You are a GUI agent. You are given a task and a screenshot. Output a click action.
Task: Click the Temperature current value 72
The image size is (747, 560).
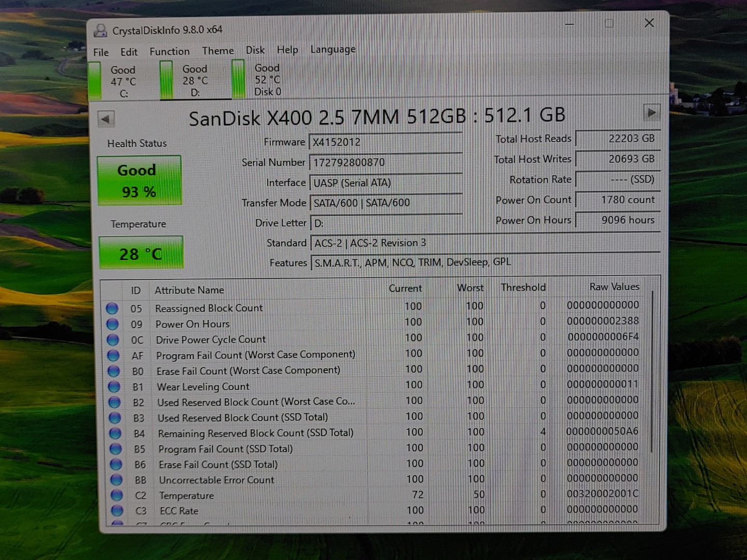point(418,495)
